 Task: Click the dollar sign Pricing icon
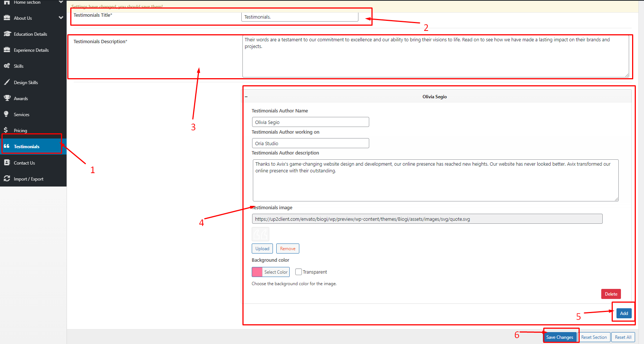[6, 130]
